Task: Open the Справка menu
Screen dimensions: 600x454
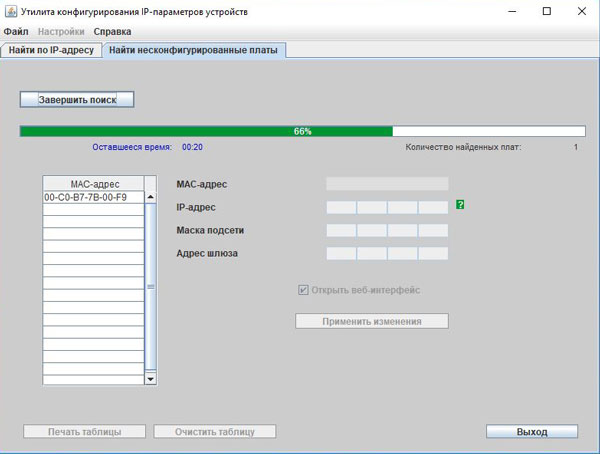Action: point(112,32)
